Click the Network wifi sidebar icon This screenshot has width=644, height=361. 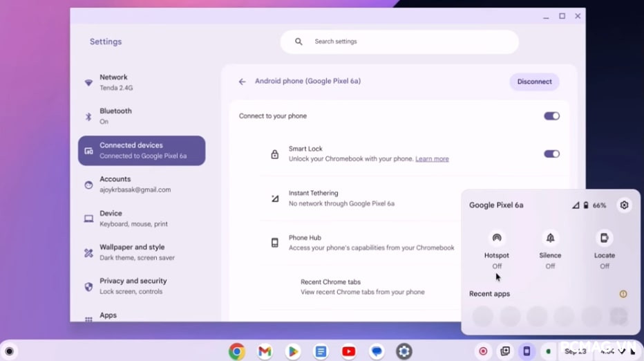(x=88, y=83)
